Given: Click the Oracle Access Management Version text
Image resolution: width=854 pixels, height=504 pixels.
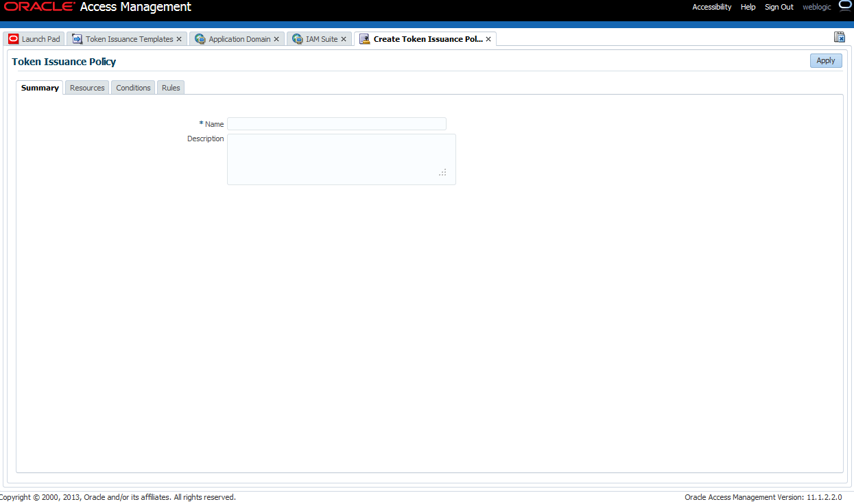Looking at the screenshot, I should (x=763, y=497).
